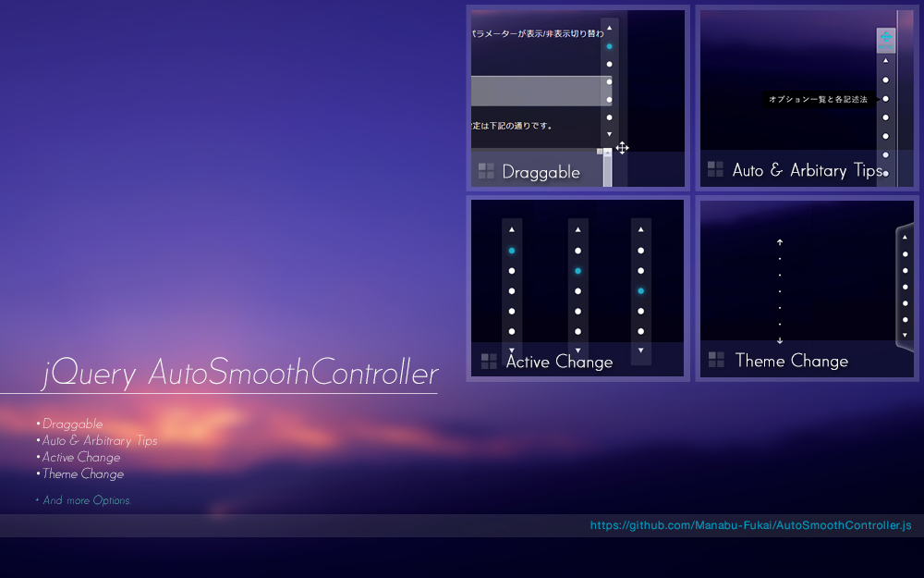
Task: Click the grid icon beside Draggable label
Action: (x=486, y=171)
